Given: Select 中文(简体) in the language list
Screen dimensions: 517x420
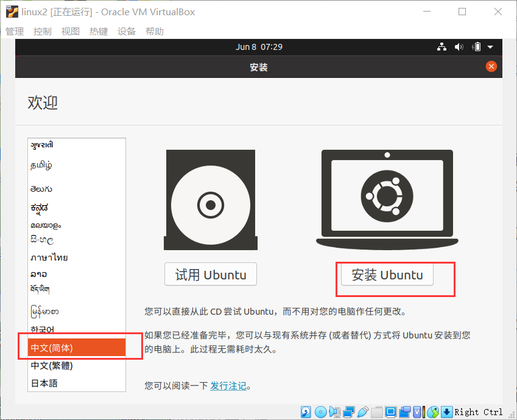Looking at the screenshot, I should pyautogui.click(x=77, y=348).
